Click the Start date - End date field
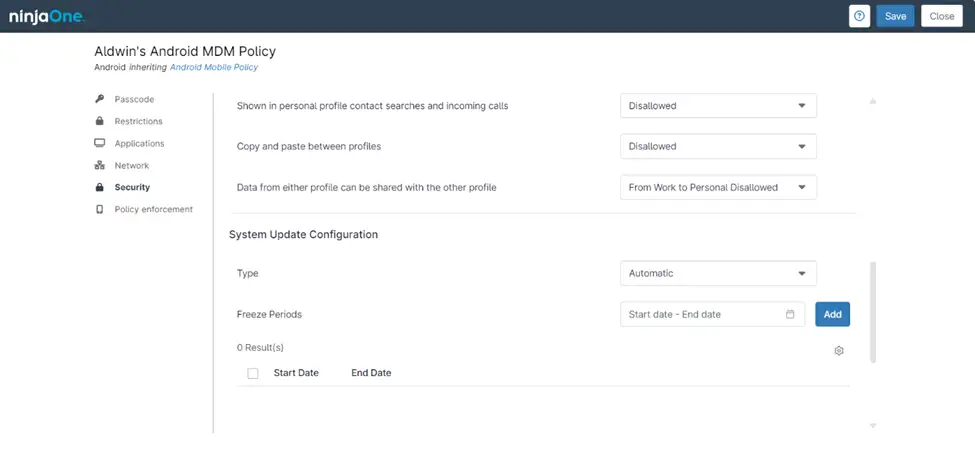 tap(713, 314)
